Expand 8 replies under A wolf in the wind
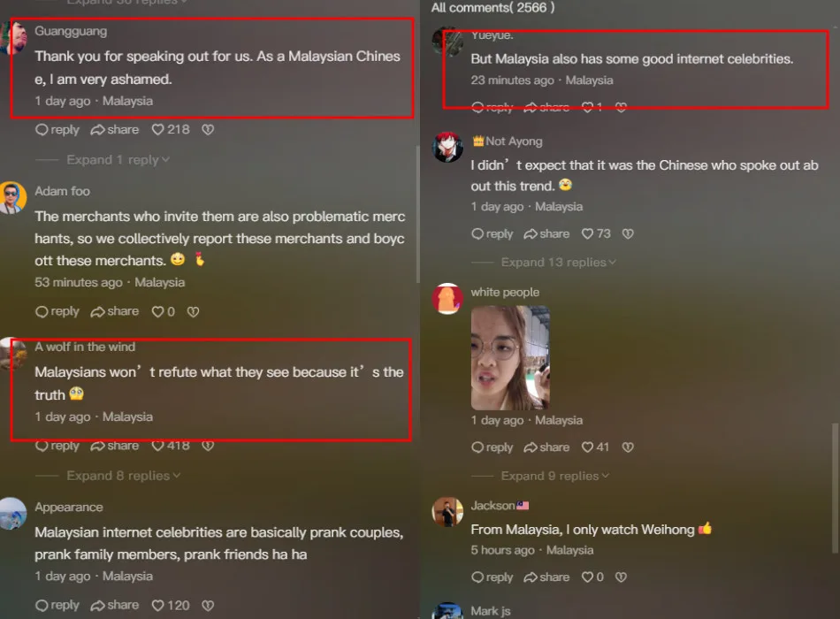The height and width of the screenshot is (619, 840). pyautogui.click(x=123, y=476)
